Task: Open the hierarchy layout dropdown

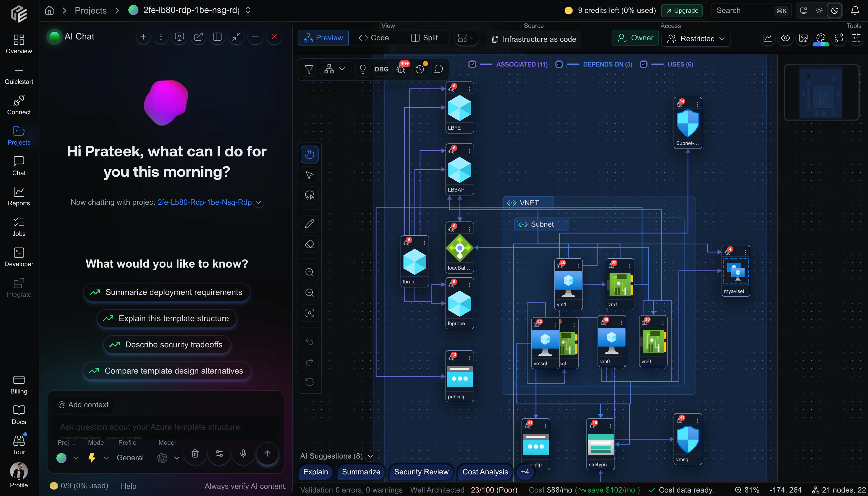Action: [335, 69]
